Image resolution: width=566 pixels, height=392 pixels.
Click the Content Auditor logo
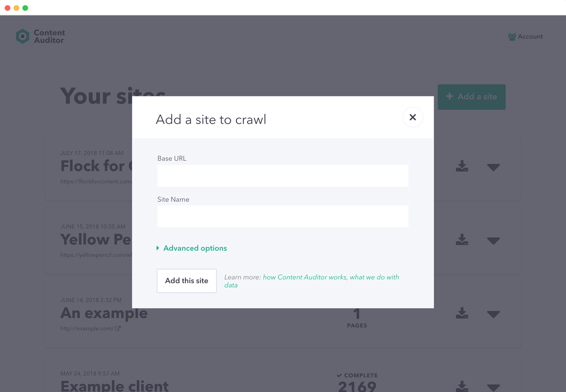[40, 36]
